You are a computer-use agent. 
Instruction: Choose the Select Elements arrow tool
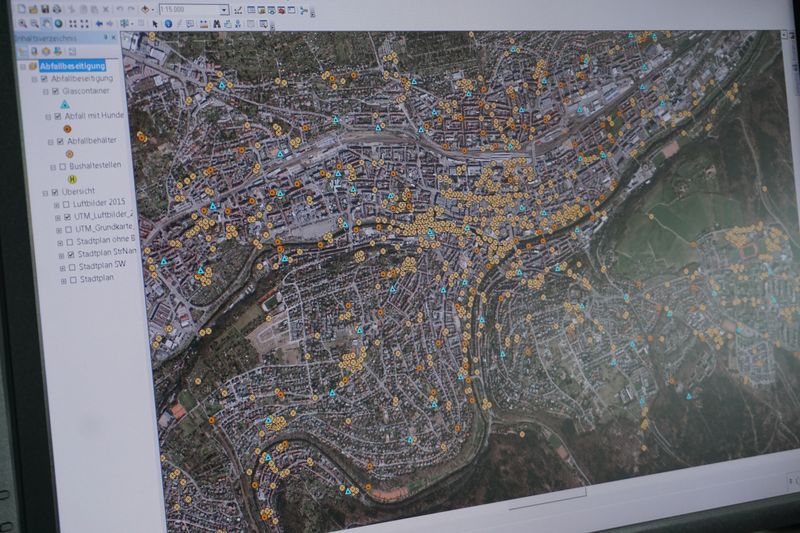tap(155, 23)
